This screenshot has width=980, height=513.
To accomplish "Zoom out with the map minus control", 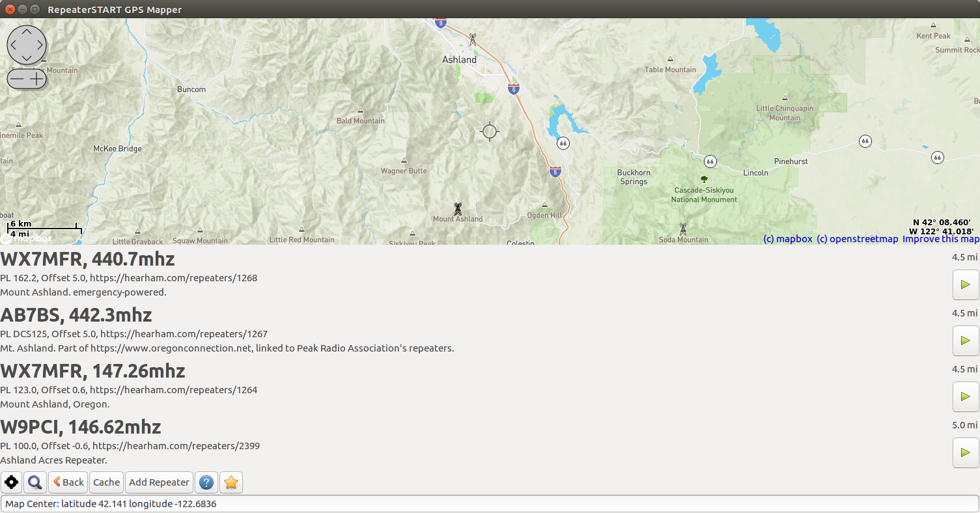I will (x=18, y=78).
